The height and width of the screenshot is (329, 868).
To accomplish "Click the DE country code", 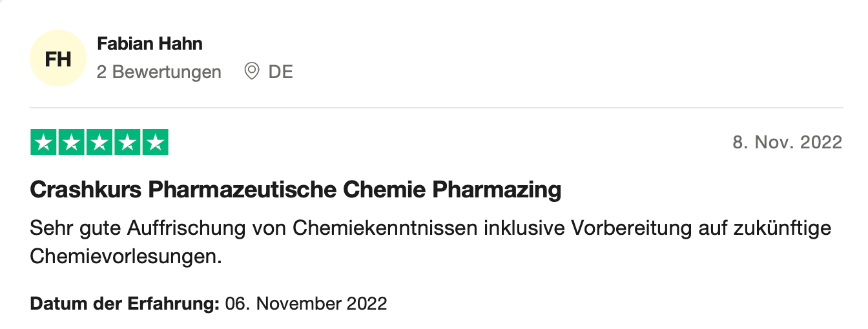I will 281,72.
